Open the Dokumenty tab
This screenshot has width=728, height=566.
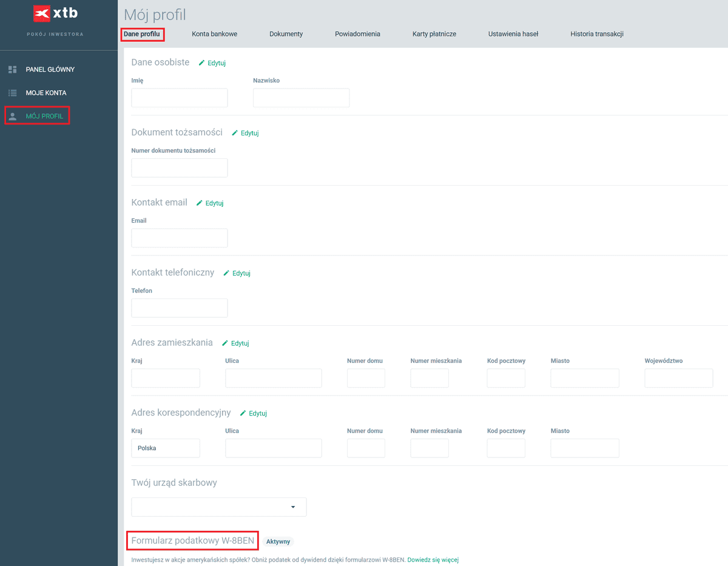[286, 34]
